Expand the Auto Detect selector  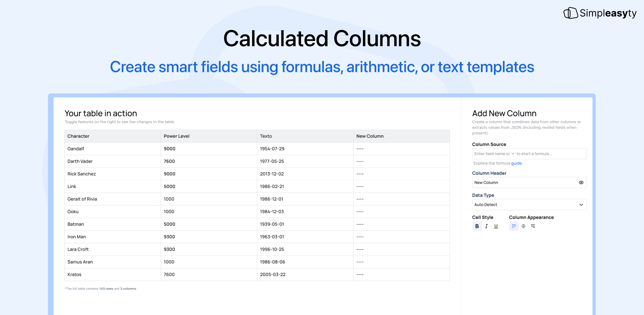[529, 204]
